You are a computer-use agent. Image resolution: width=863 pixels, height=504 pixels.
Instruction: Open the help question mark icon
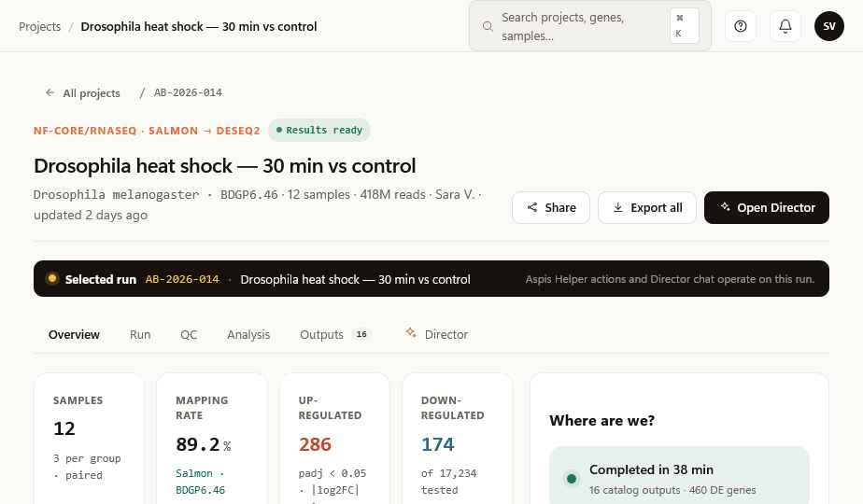(x=741, y=26)
